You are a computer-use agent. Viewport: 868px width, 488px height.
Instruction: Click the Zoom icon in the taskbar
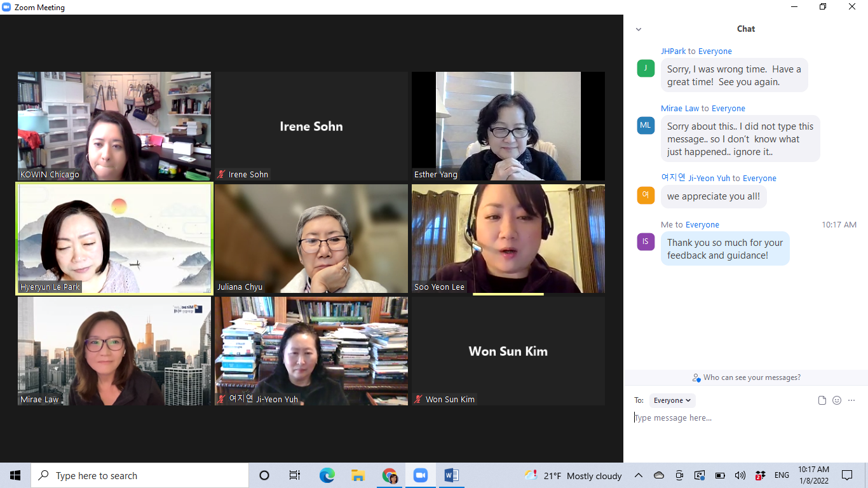pyautogui.click(x=420, y=475)
